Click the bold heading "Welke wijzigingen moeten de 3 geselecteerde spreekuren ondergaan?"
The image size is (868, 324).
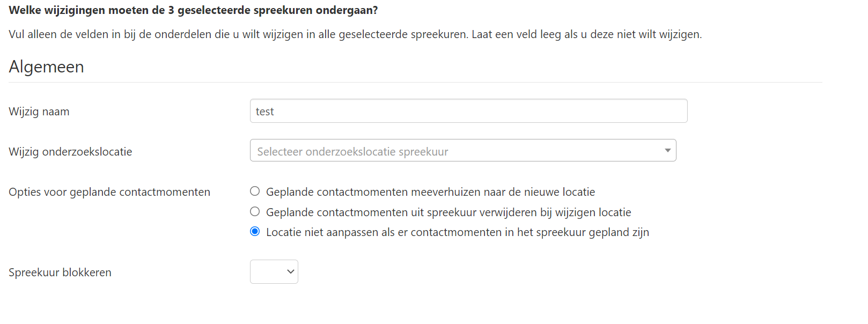[x=193, y=10]
